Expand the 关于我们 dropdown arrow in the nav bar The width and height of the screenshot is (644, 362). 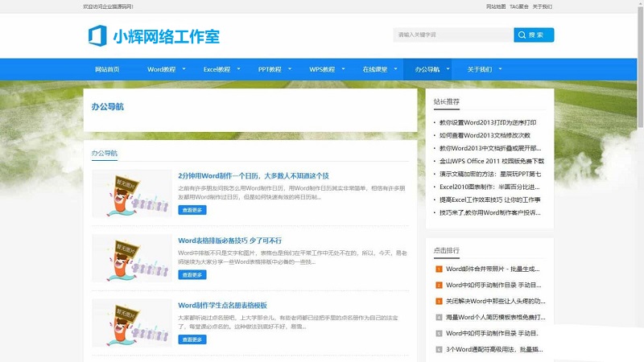tap(500, 69)
